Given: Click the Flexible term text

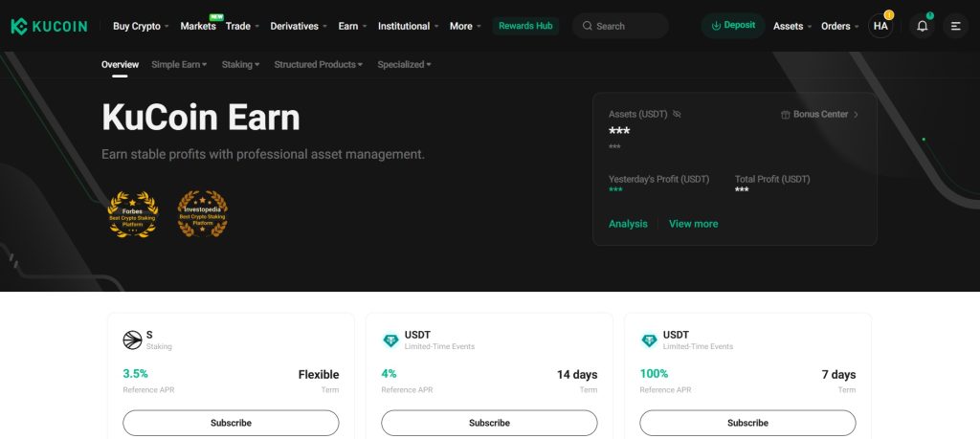Looking at the screenshot, I should 319,375.
